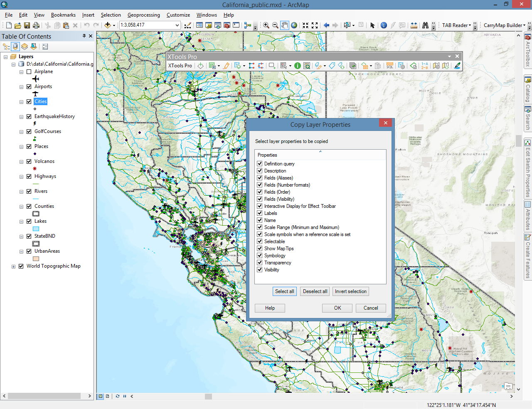Uncheck Fields (Aliases) in the properties list

pos(259,178)
